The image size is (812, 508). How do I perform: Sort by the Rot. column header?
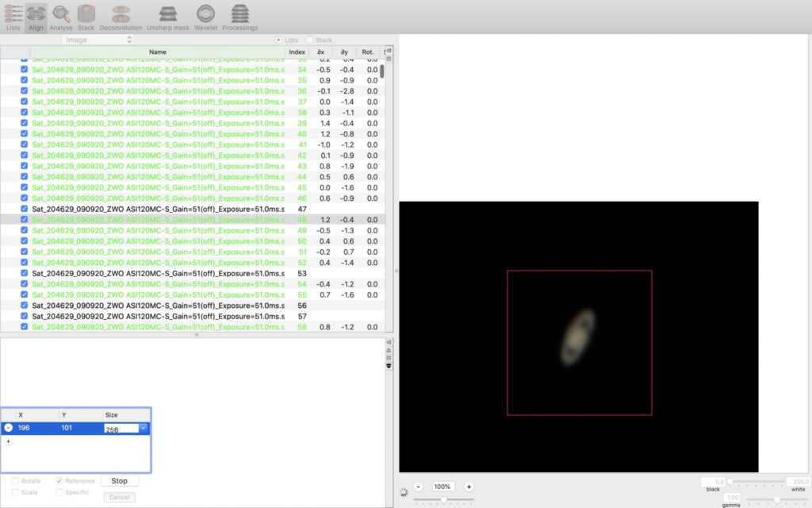point(368,52)
